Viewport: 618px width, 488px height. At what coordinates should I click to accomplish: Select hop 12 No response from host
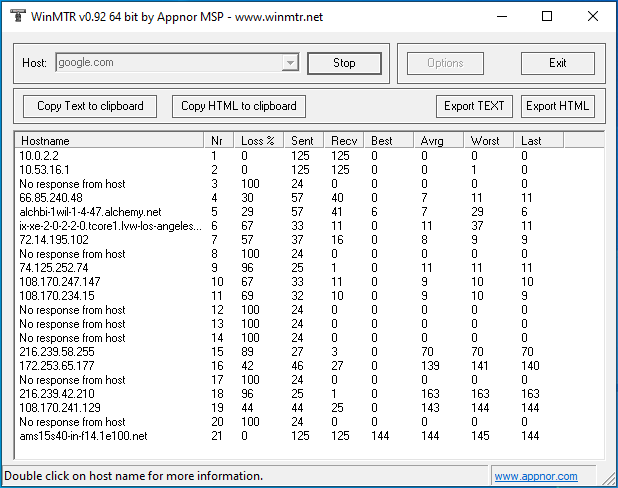(309, 310)
